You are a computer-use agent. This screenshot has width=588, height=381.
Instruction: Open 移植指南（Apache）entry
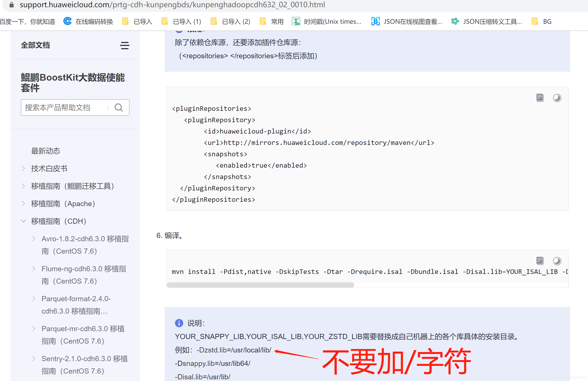tap(63, 203)
